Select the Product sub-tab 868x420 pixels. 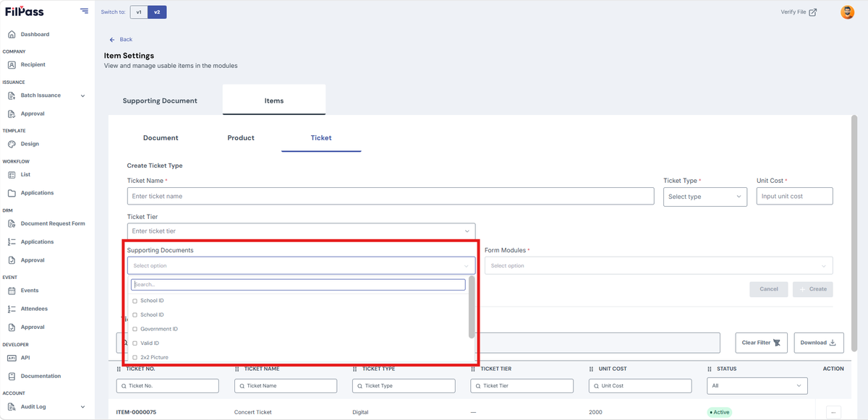coord(241,137)
